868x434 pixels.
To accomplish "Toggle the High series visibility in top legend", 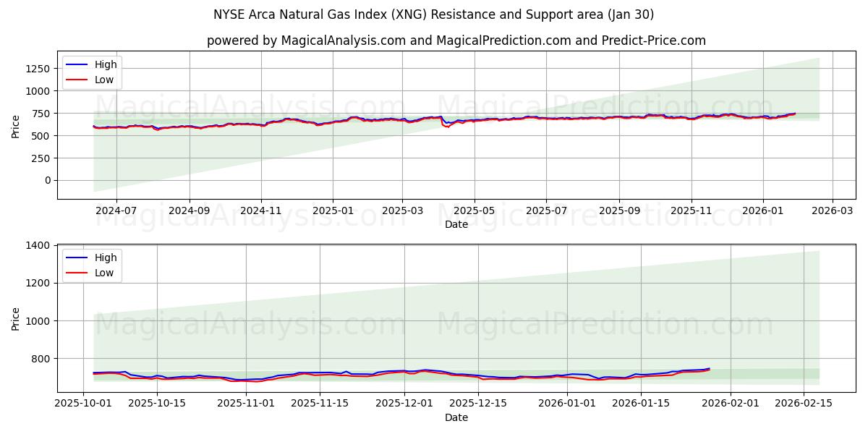I will pyautogui.click(x=102, y=64).
